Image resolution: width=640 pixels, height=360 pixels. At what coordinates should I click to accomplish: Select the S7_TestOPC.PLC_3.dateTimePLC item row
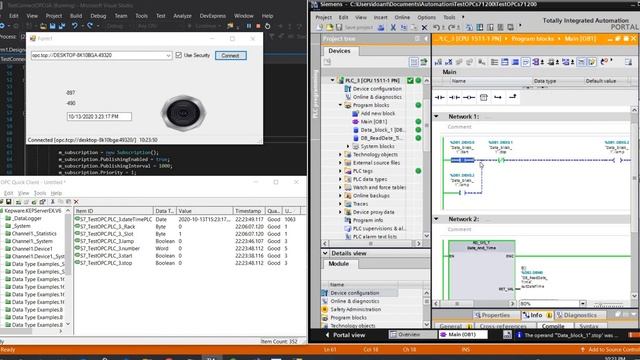tap(188, 219)
